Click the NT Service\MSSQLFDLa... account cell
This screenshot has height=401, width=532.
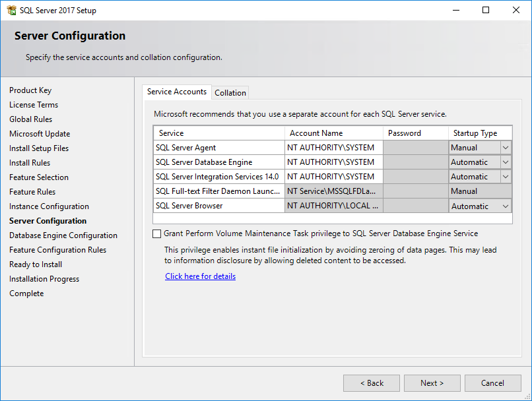point(334,191)
